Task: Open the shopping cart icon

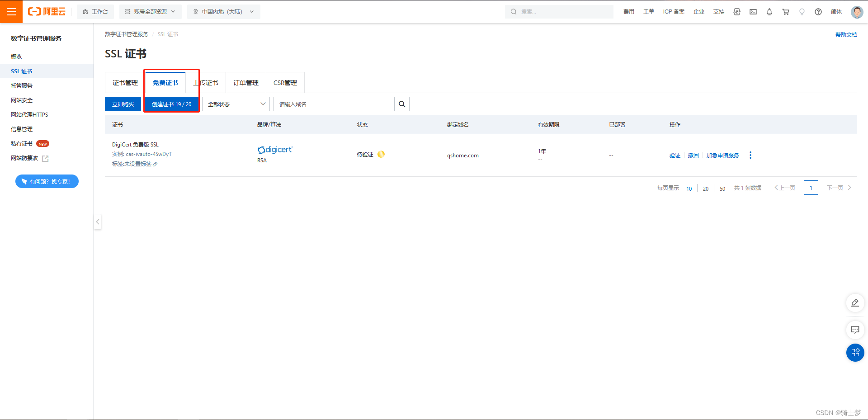Action: (786, 12)
